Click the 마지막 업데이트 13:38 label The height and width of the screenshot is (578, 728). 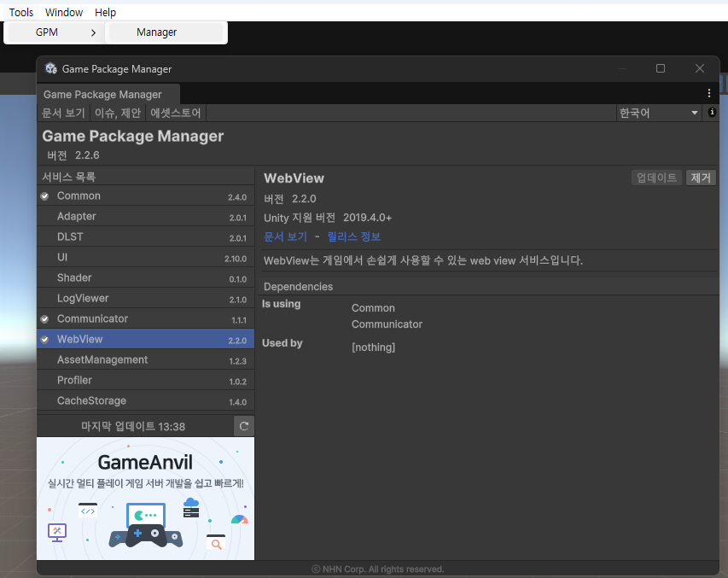[x=133, y=427]
